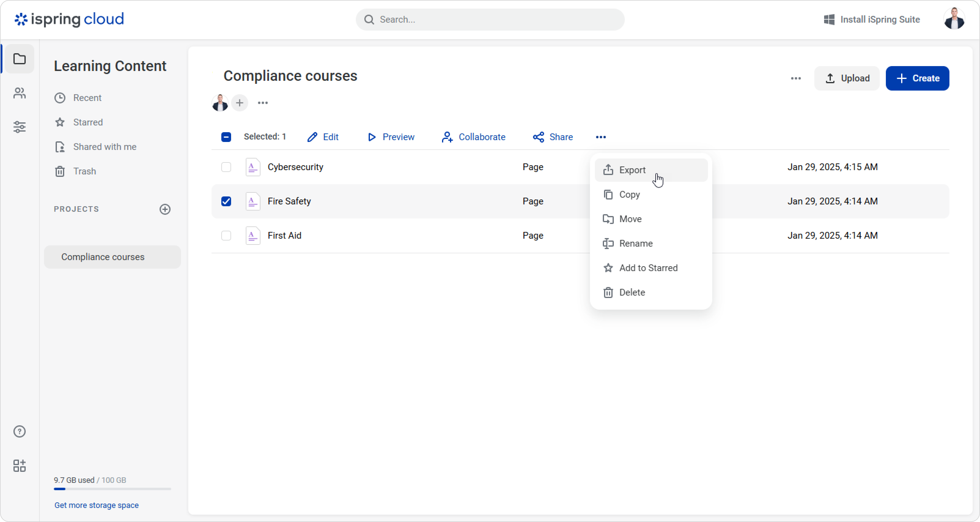Uncheck the Fire Safety checkbox
The height and width of the screenshot is (522, 980).
click(226, 201)
